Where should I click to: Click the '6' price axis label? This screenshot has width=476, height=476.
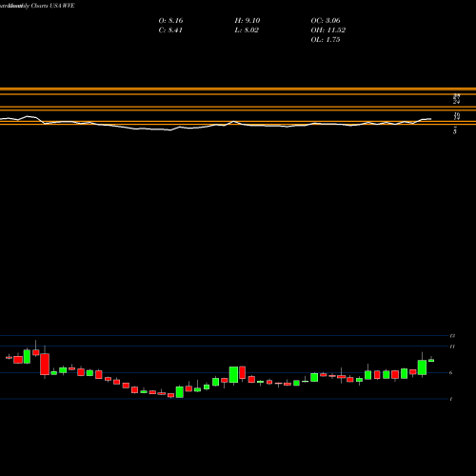click(451, 373)
